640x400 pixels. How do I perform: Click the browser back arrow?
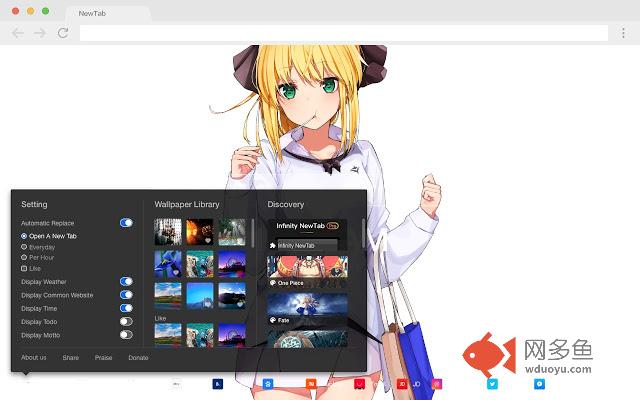point(18,33)
